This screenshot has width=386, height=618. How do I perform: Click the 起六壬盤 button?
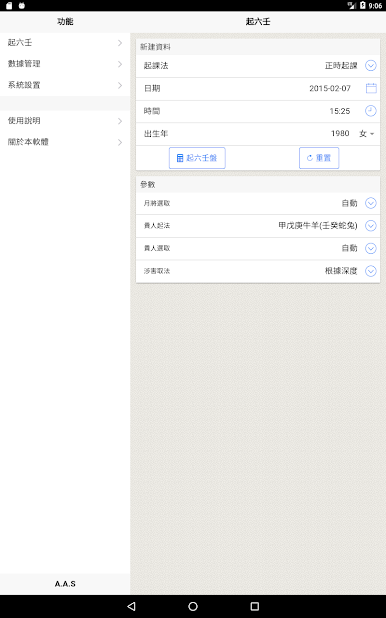click(x=197, y=158)
